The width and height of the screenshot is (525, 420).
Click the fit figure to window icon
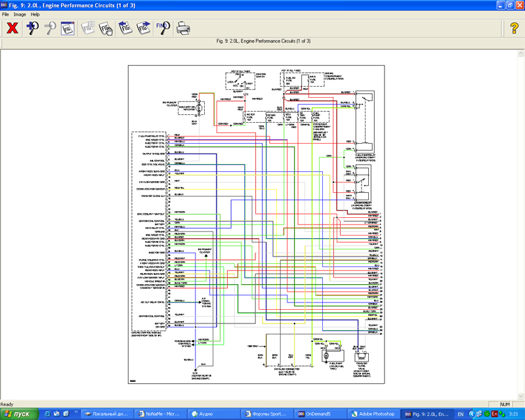click(68, 28)
